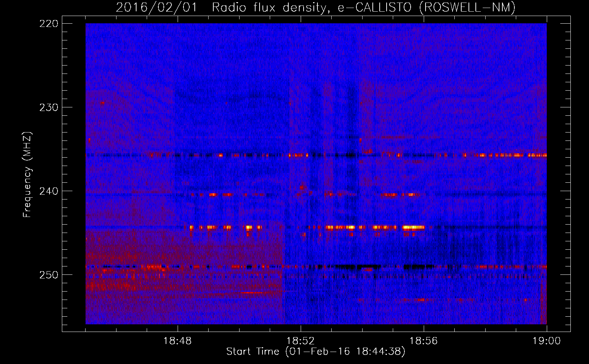The width and height of the screenshot is (589, 364).
Task: Click the 220 frequency tick label
Action: (x=49, y=24)
